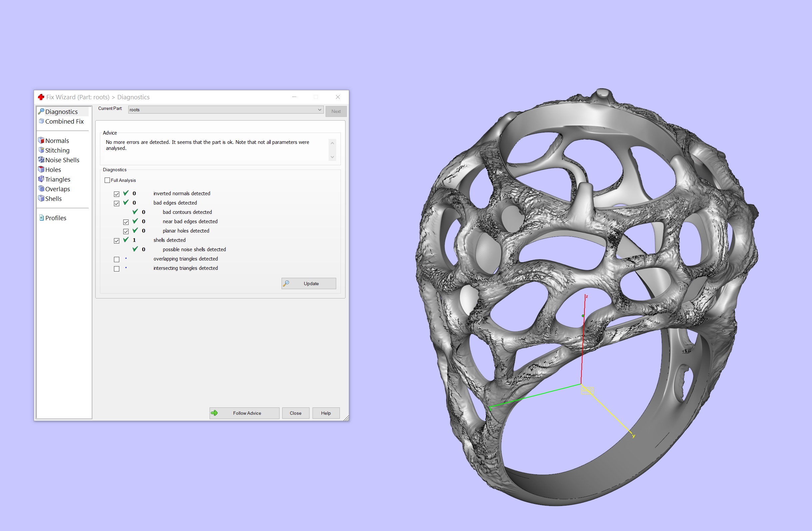
Task: Open the Overlaps fixing tool
Action: coord(57,189)
